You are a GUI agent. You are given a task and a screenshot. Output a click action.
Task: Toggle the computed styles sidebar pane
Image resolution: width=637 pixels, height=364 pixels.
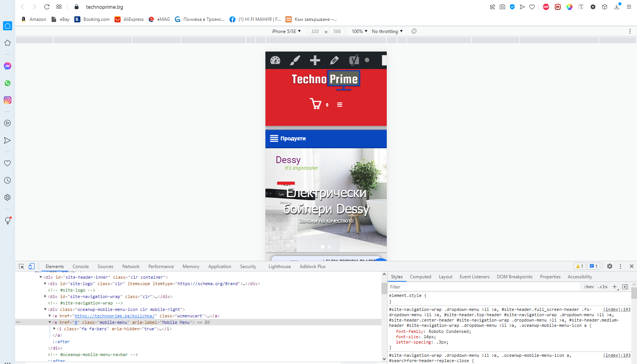click(x=625, y=287)
